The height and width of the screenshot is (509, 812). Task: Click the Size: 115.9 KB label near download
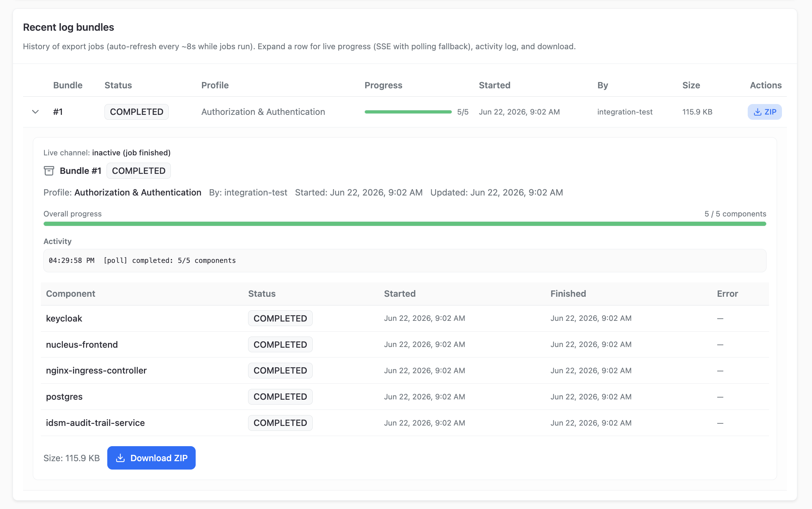(72, 458)
